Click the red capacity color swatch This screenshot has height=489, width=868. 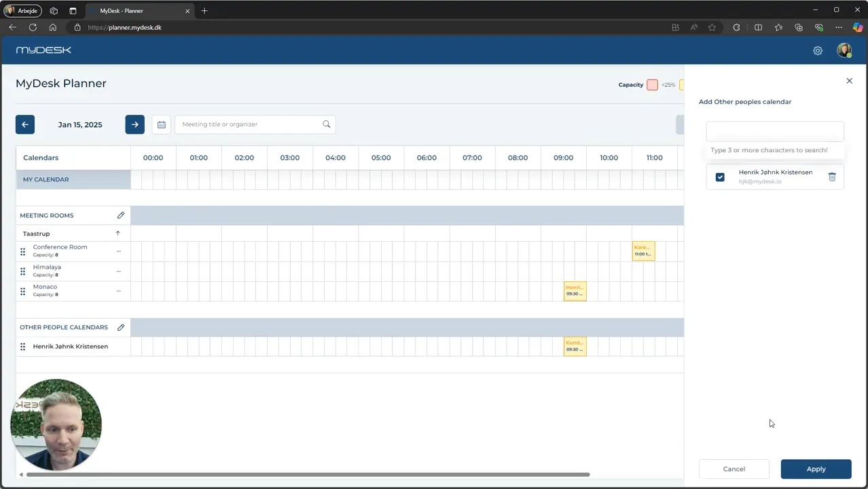pos(652,85)
